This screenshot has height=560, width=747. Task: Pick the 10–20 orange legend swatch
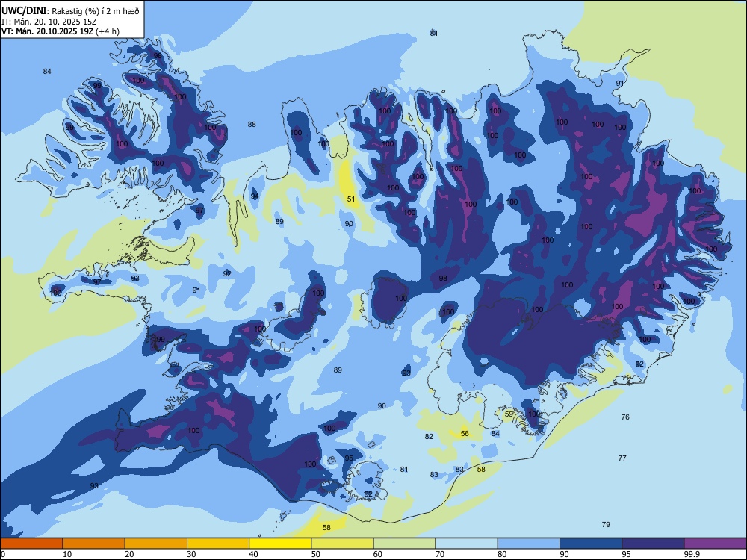tap(94, 544)
